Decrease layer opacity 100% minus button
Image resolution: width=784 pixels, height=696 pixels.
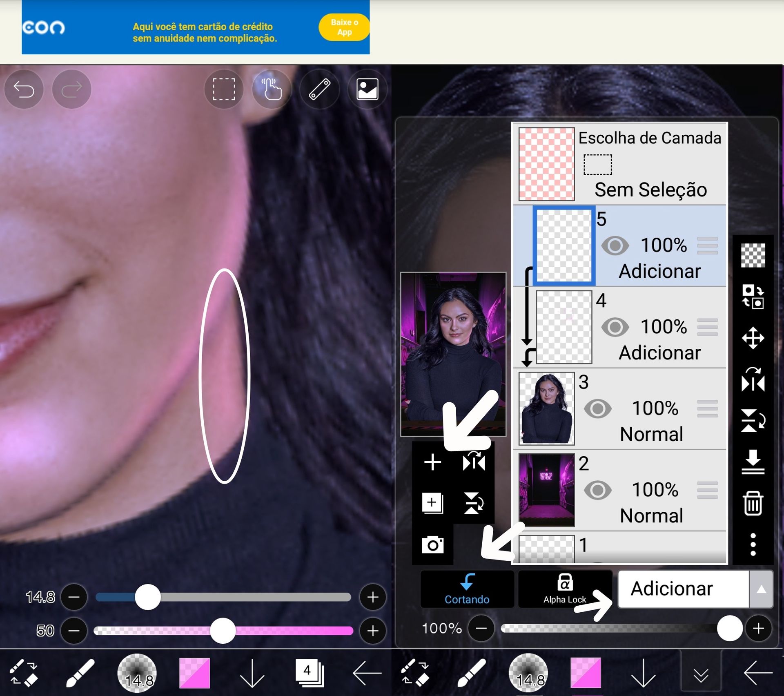(x=481, y=628)
